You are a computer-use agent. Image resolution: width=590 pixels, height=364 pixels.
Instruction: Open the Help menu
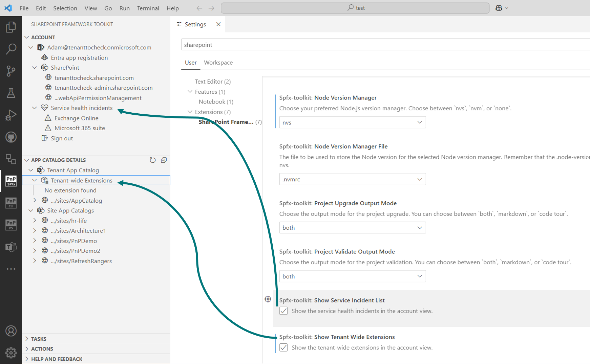point(172,8)
